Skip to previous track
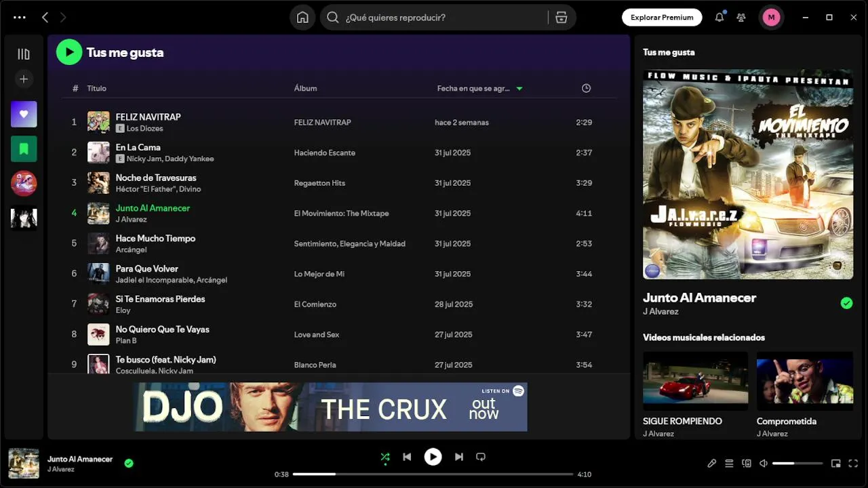 tap(407, 457)
